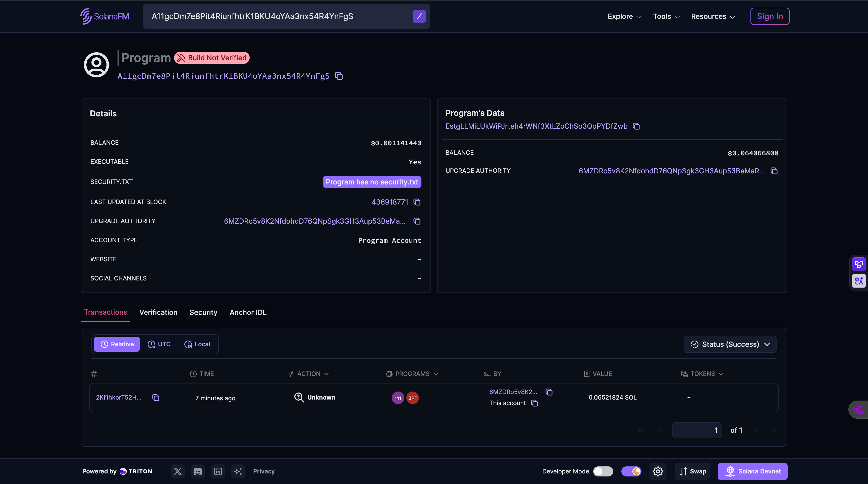Copy Program's Data address EstgLLMi...
Viewport: 868px width, 484px height.
[x=636, y=126]
